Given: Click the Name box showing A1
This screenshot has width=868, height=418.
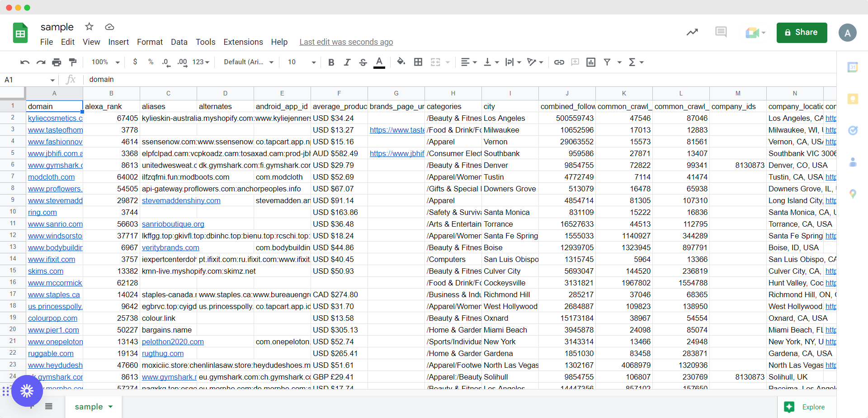Looking at the screenshot, I should point(29,80).
